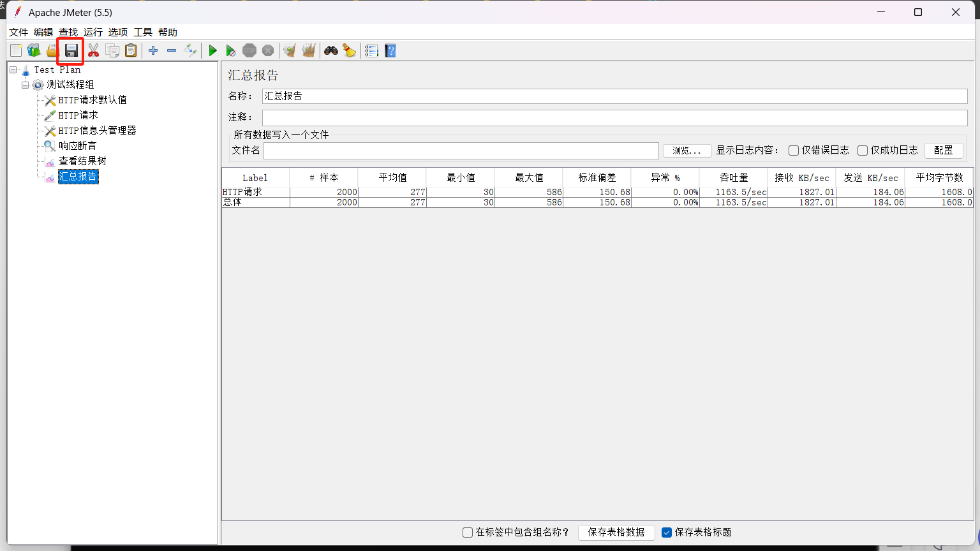Click the # 样本 column header

pos(323,178)
